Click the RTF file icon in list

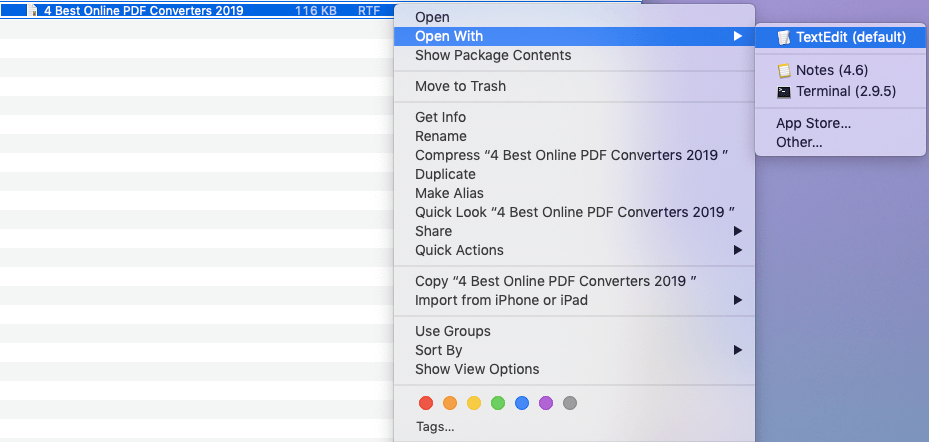[34, 10]
